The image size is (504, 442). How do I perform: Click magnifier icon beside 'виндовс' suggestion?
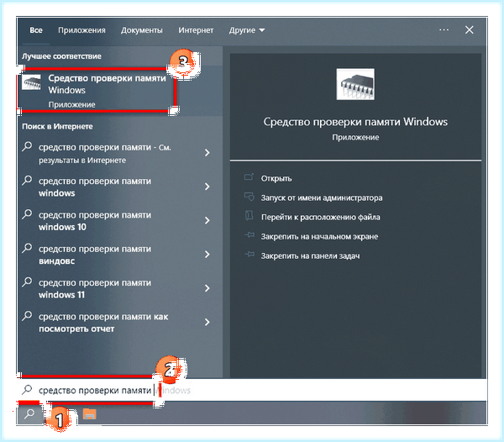(27, 248)
